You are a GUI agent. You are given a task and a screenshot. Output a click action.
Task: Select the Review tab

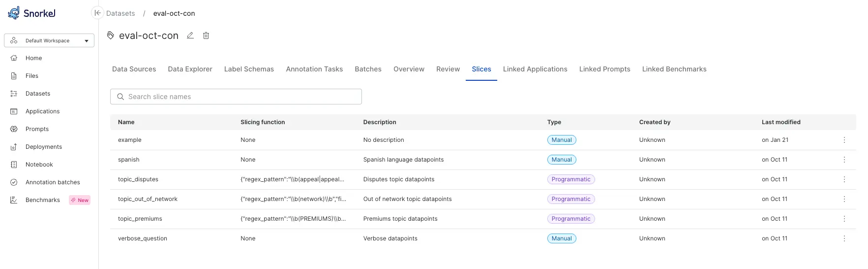click(x=448, y=69)
